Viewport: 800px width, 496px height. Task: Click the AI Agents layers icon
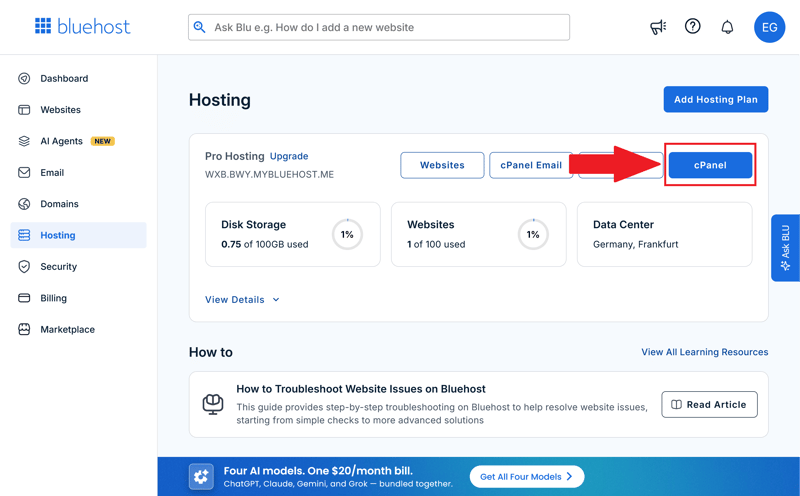(24, 141)
